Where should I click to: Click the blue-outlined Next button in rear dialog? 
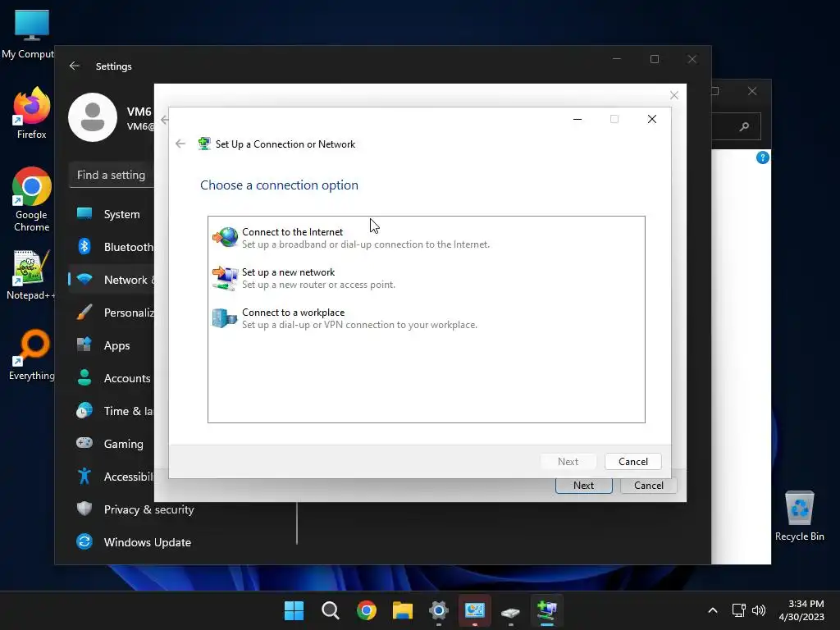tap(583, 486)
